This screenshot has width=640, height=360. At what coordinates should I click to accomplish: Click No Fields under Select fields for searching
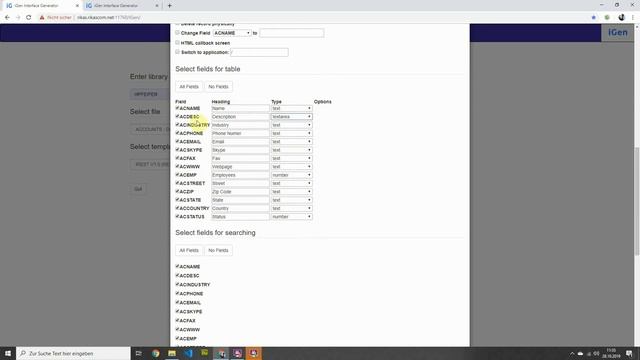coord(218,250)
